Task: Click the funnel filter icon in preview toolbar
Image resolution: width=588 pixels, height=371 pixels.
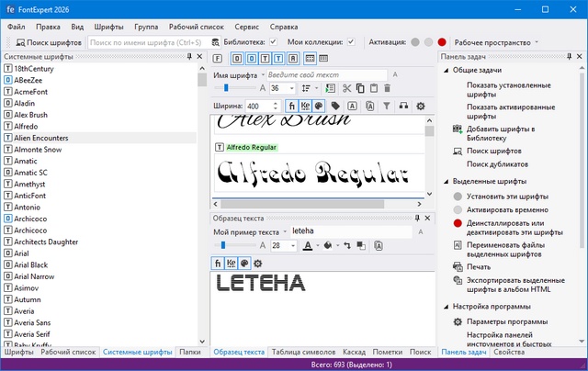Action: [x=387, y=106]
